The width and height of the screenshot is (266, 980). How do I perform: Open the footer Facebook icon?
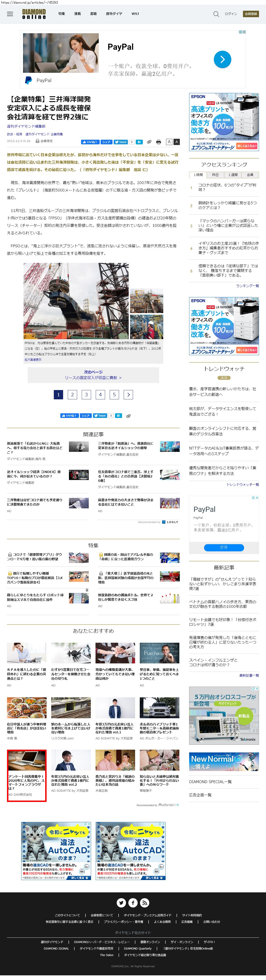[x=133, y=902]
